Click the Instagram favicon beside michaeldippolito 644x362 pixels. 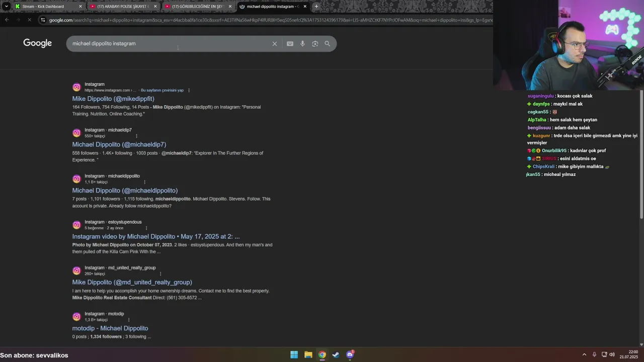point(76,179)
